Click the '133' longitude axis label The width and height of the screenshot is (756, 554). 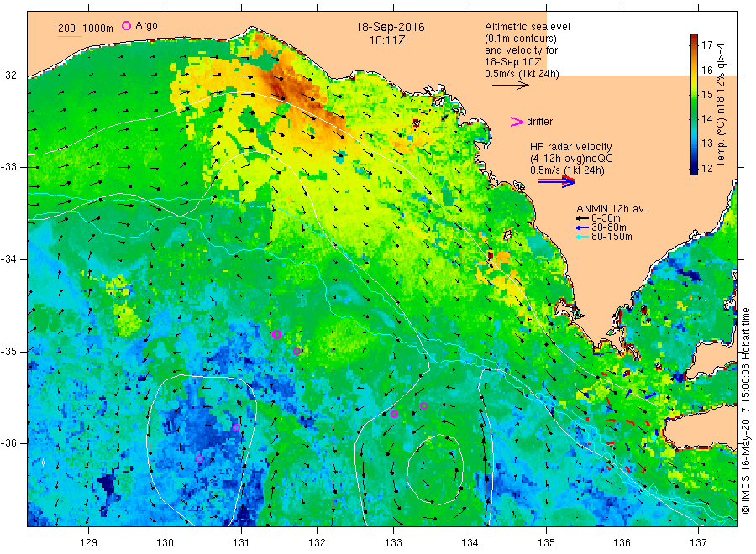coord(393,543)
